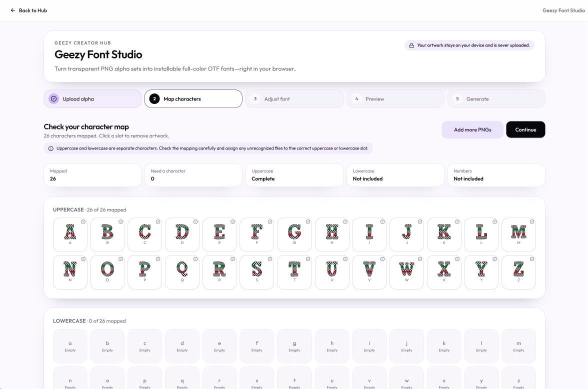588x389 pixels.
Task: Select the Map characters step
Action: 193,99
